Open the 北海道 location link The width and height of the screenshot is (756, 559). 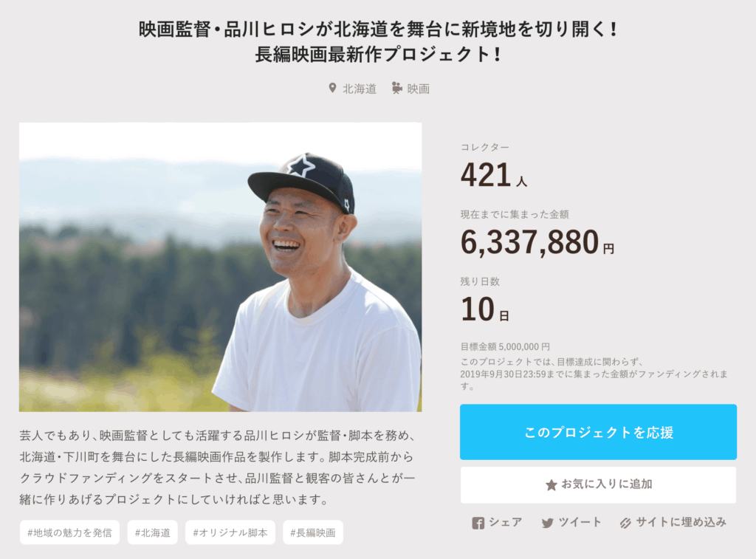[x=360, y=89]
